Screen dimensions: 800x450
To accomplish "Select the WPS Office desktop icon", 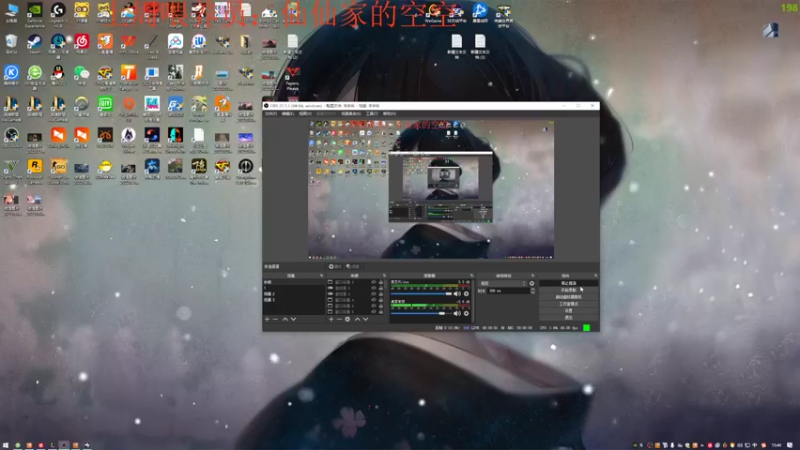I will (x=129, y=43).
